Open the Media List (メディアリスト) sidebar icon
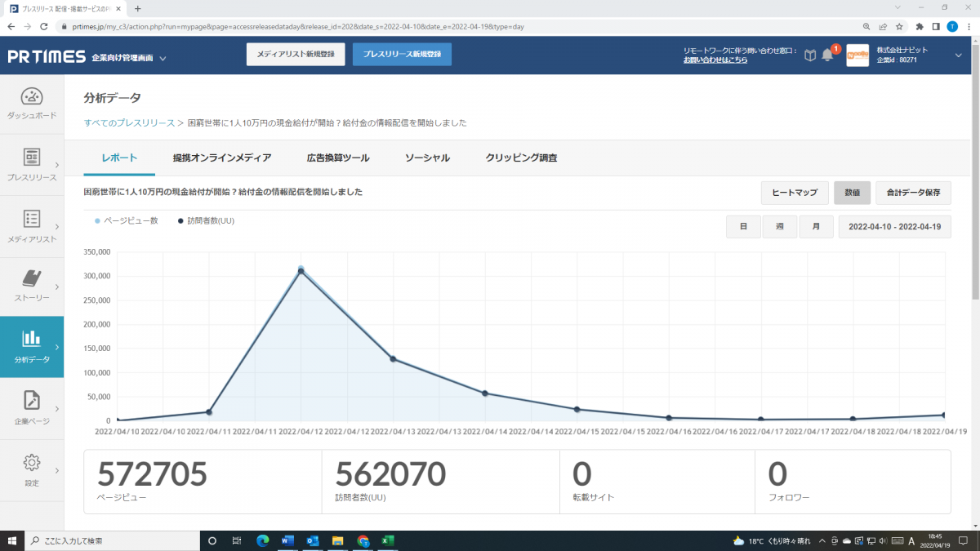 (32, 219)
